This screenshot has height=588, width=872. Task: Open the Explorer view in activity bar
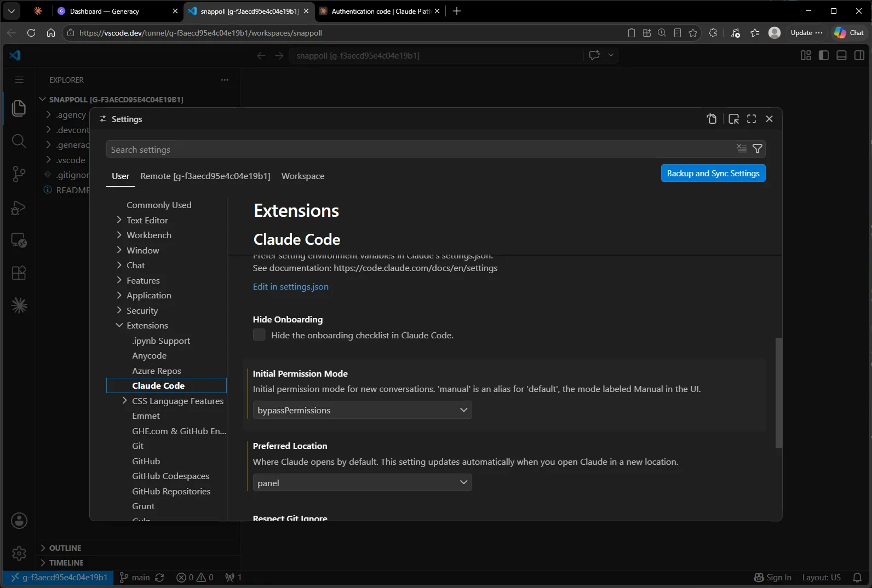coord(19,108)
